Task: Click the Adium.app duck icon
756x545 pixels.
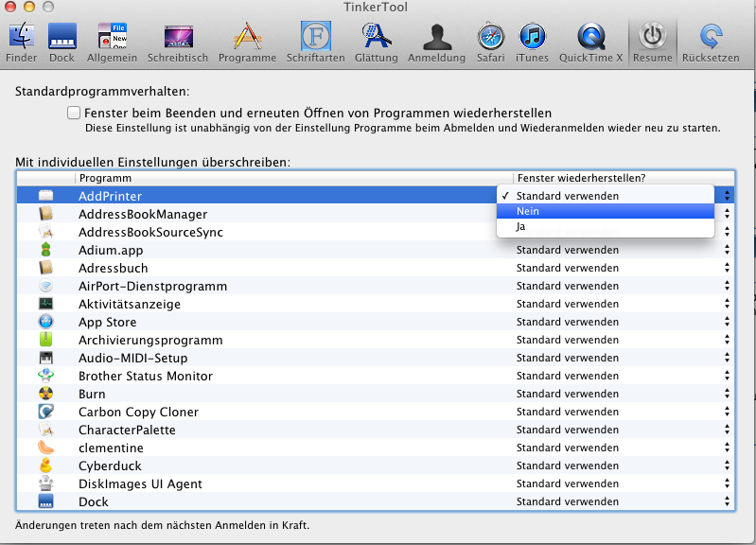Action: click(x=45, y=250)
